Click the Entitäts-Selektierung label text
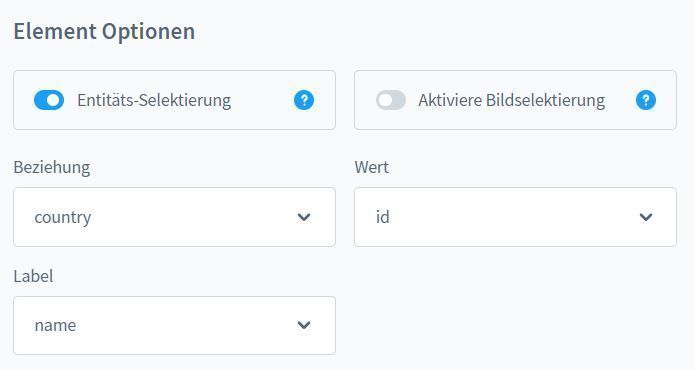This screenshot has height=370, width=694. [154, 100]
